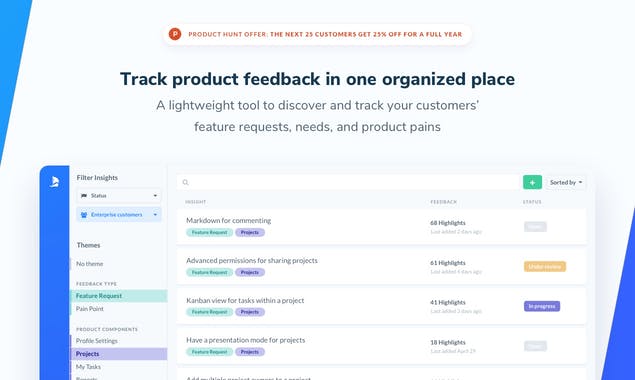Screen dimensions: 635x380
Task: Expand the Enterprise customers dropdown
Action: [119, 215]
